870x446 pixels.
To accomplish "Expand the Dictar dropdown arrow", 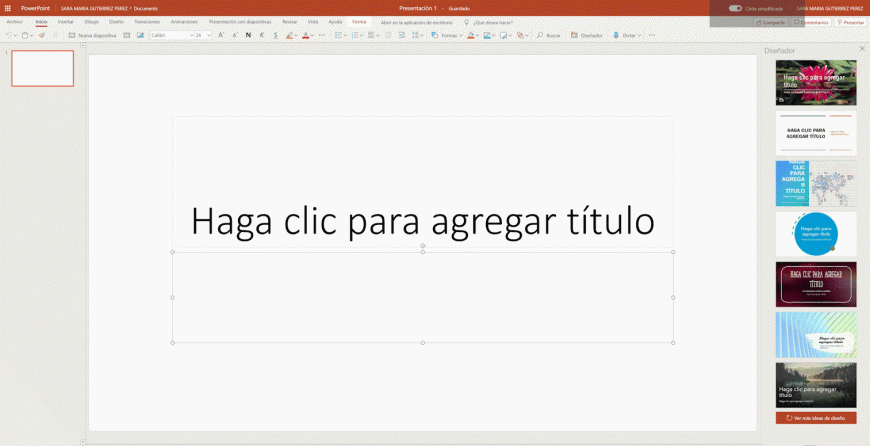I will (x=639, y=36).
